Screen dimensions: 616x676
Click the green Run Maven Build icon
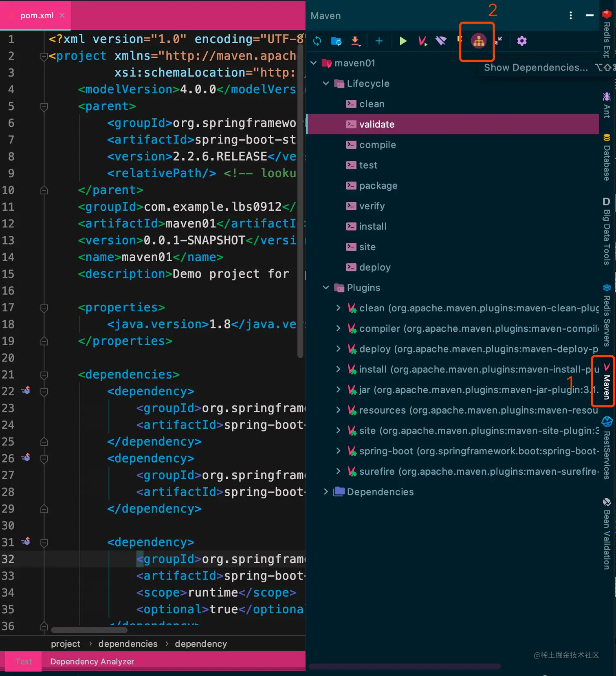click(403, 41)
